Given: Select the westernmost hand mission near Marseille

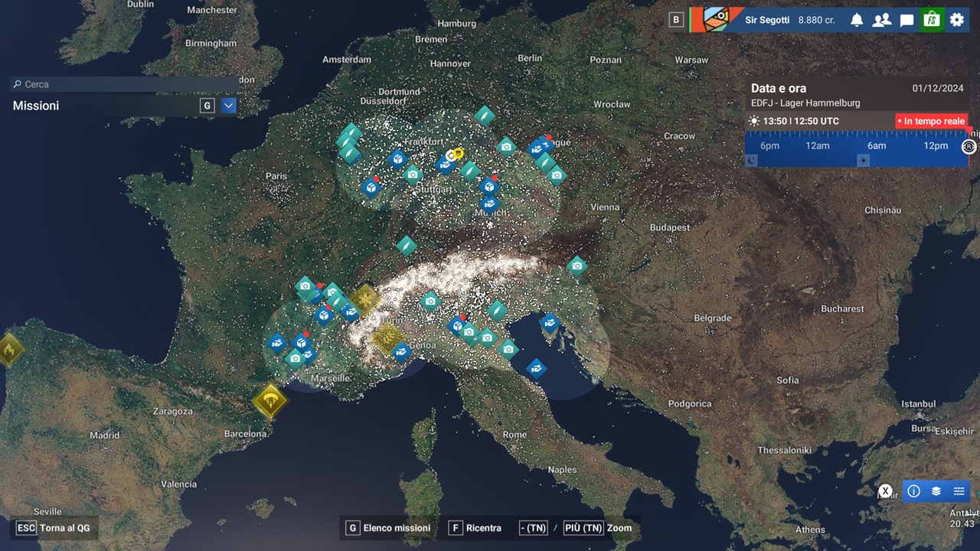Looking at the screenshot, I should tap(276, 342).
